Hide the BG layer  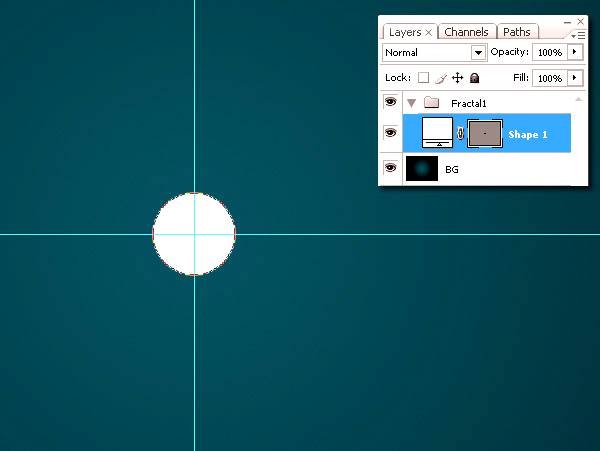tap(390, 169)
